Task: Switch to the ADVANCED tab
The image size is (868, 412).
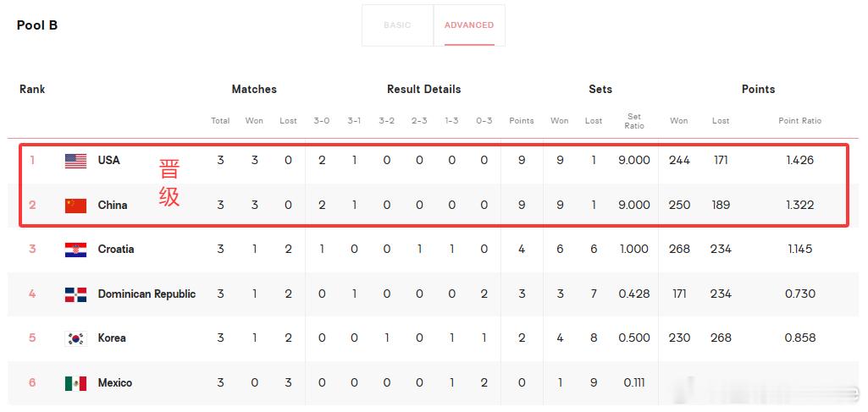Action: point(469,25)
